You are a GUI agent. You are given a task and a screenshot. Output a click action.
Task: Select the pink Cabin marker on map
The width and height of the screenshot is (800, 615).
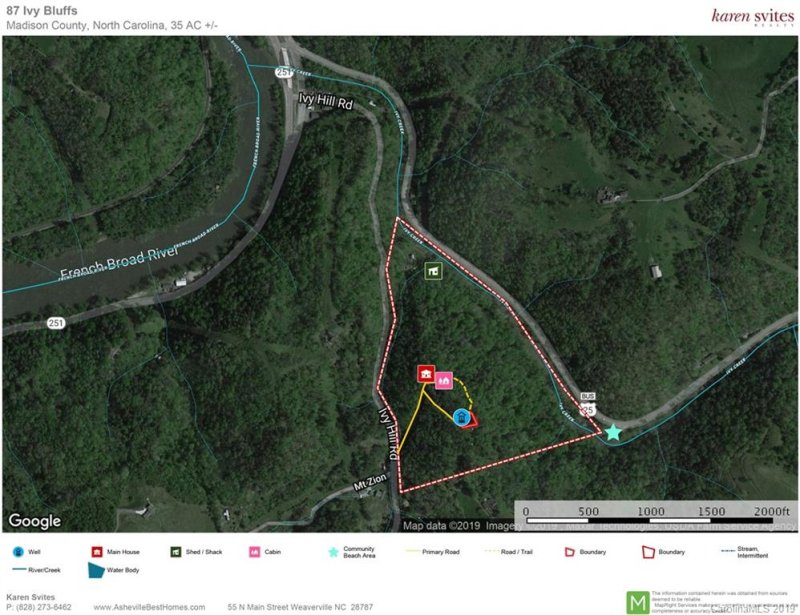click(444, 380)
